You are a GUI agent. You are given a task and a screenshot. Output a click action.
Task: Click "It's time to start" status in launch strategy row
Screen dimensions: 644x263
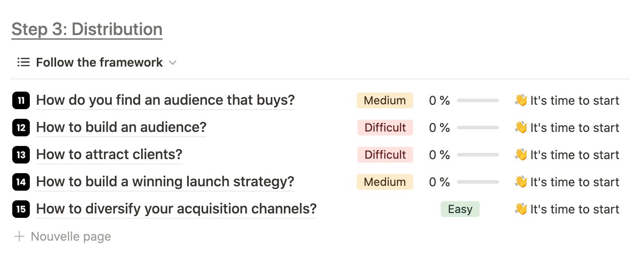tap(574, 182)
